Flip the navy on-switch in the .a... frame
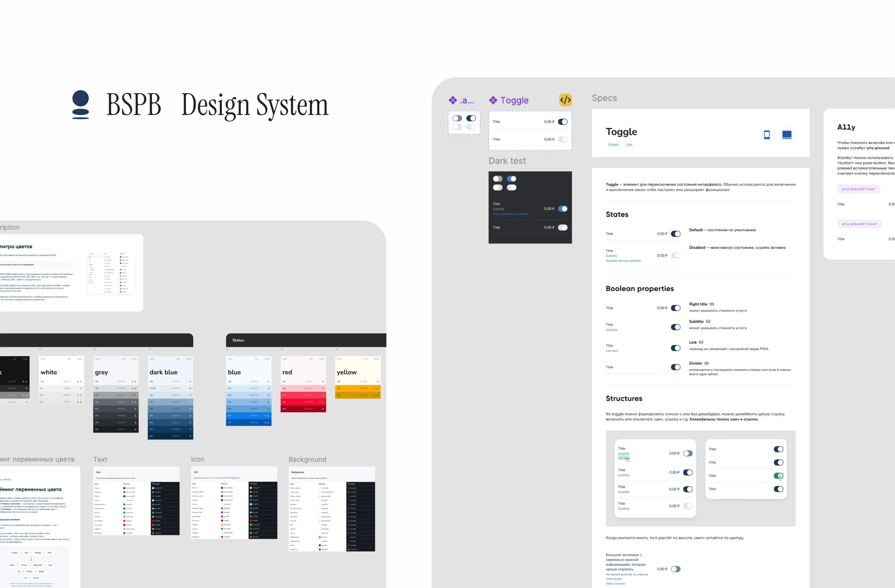This screenshot has height=588, width=895. point(471,118)
